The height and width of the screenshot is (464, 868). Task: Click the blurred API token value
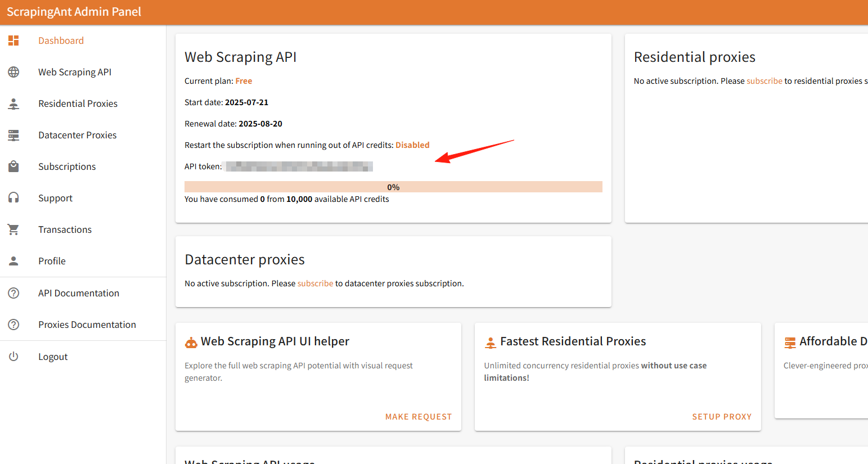coord(299,166)
